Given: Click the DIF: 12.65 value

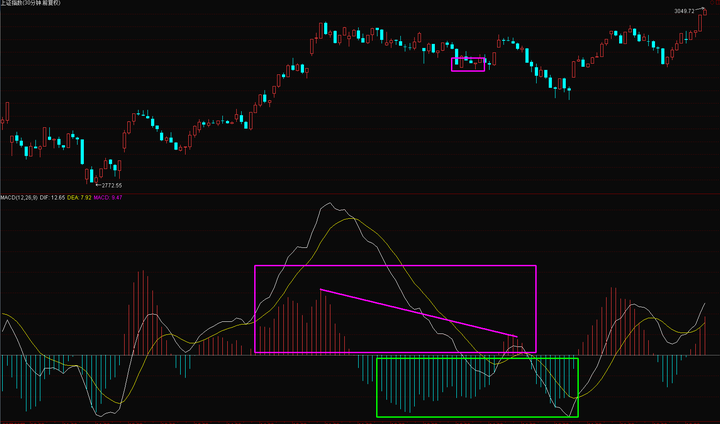Looking at the screenshot, I should coord(52,198).
